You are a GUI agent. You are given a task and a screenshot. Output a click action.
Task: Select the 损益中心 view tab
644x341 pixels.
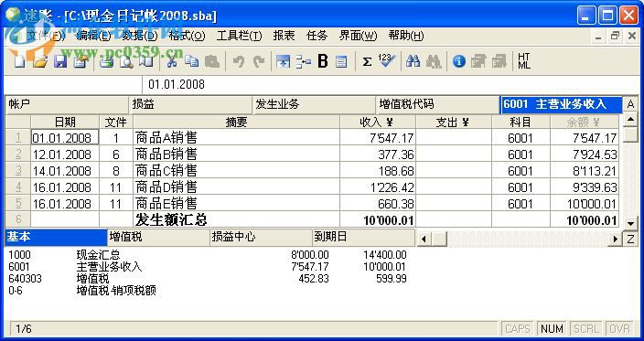pyautogui.click(x=261, y=238)
